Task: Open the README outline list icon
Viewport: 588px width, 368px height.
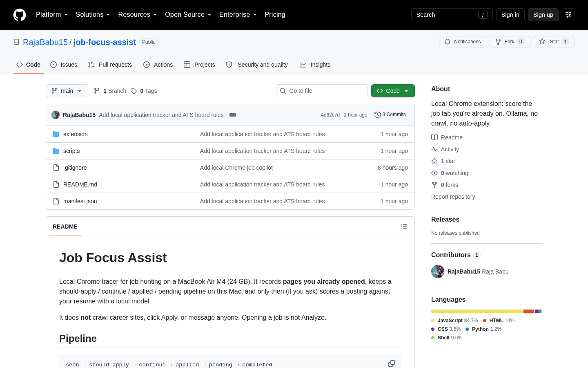Action: coord(404,227)
